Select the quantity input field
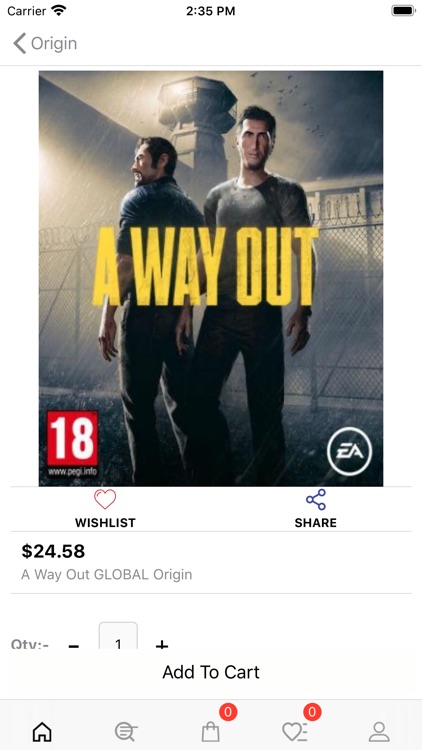 tap(118, 636)
